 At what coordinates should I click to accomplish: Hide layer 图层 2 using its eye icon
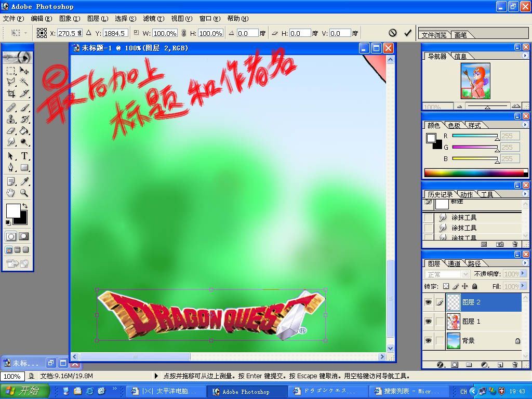[x=428, y=302]
